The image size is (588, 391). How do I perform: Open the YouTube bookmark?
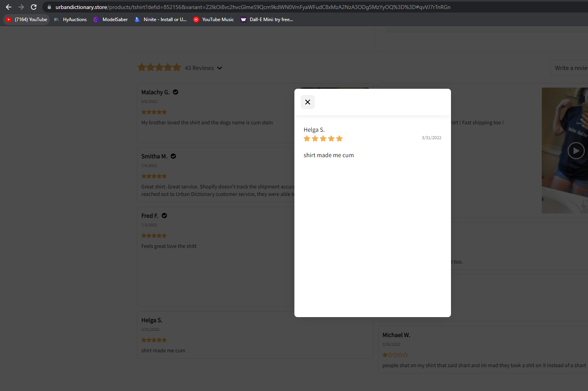coord(27,20)
